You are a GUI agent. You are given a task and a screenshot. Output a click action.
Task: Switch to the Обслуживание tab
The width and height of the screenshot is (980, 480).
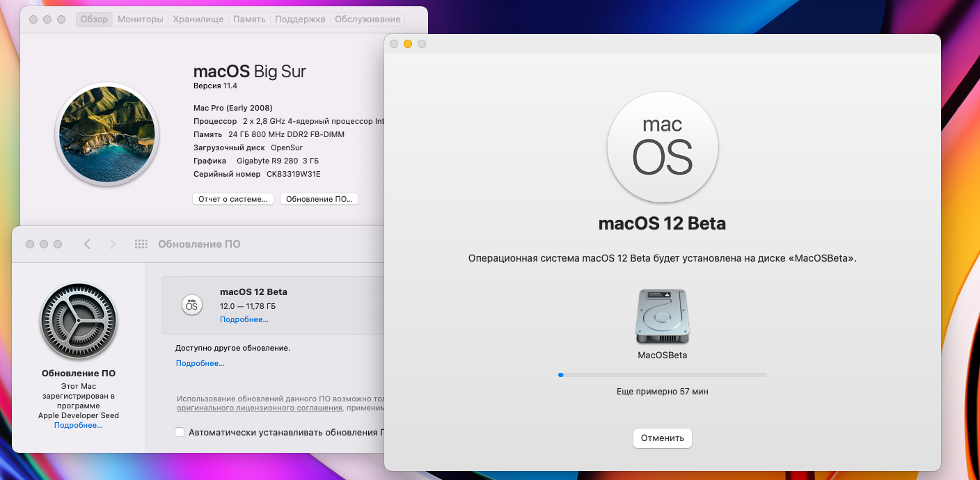(x=367, y=19)
